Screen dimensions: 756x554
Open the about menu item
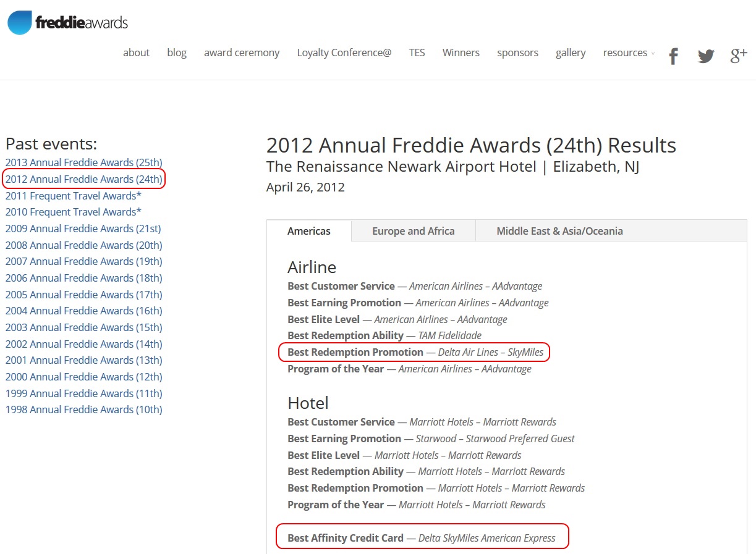click(136, 53)
